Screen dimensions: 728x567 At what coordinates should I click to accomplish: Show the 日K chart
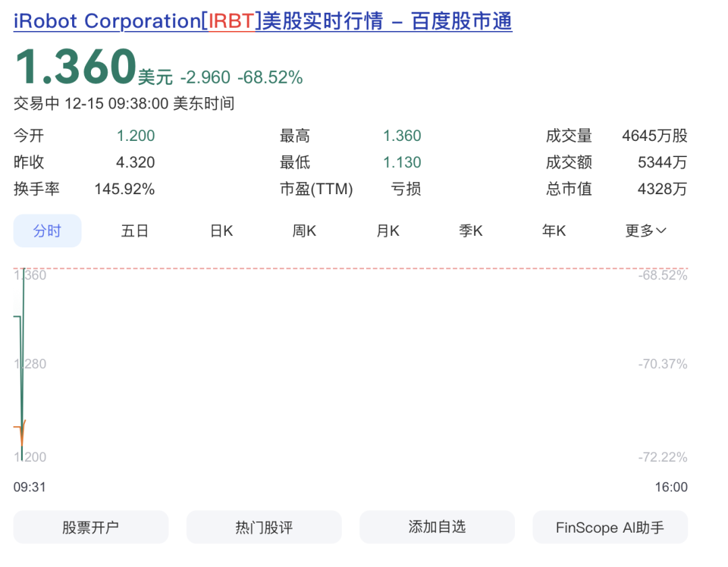tap(221, 231)
